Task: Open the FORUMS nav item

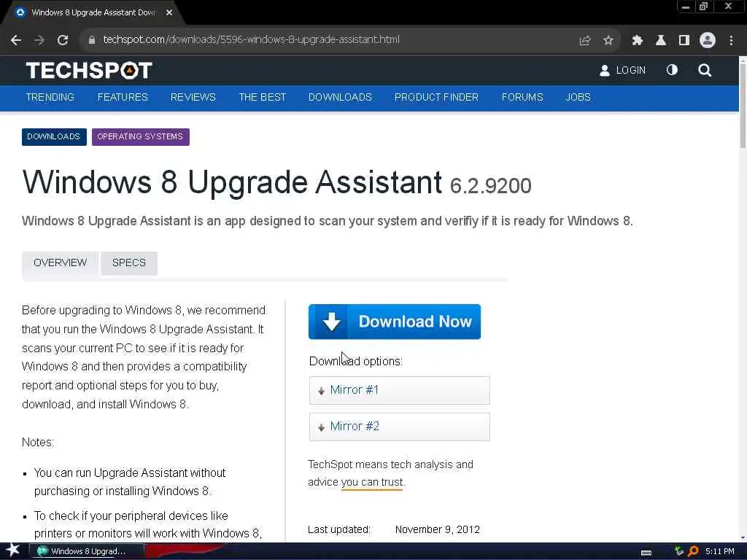Action: pyautogui.click(x=522, y=97)
